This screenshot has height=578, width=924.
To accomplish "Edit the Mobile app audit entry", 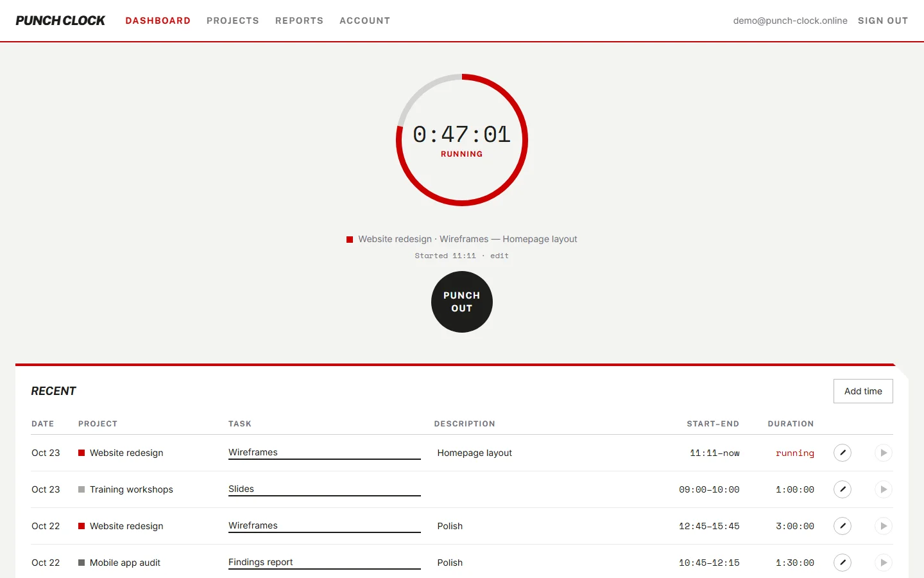I will coord(843,563).
